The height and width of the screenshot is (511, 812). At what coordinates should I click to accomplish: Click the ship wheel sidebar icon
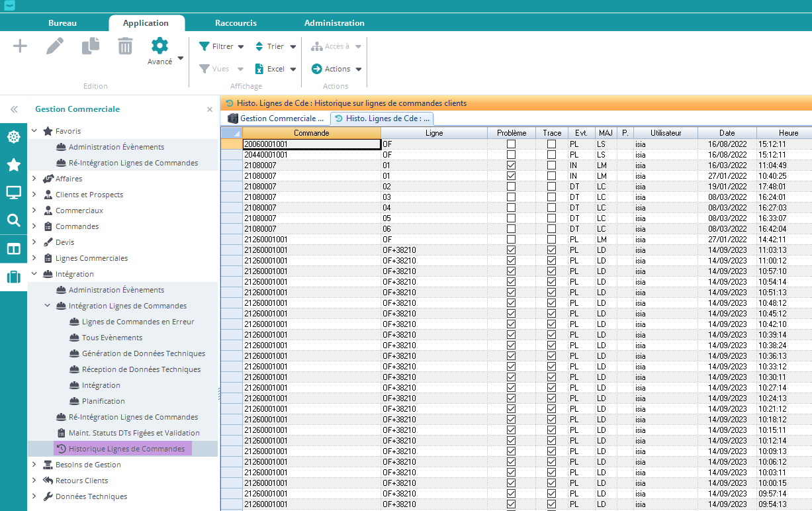[x=13, y=137]
